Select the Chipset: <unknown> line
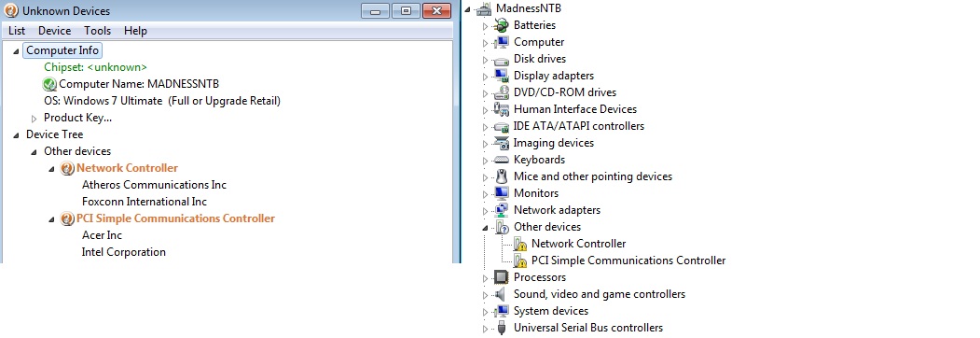The image size is (980, 338). click(96, 67)
